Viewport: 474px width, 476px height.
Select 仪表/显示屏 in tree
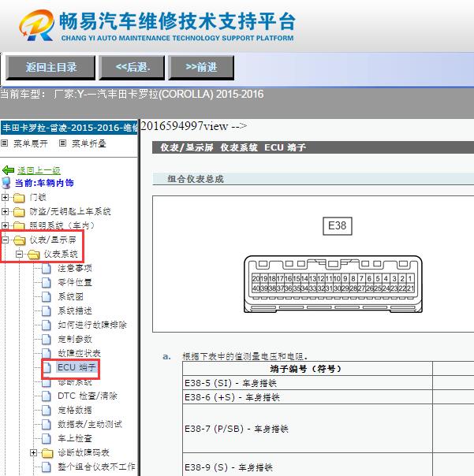pyautogui.click(x=53, y=240)
